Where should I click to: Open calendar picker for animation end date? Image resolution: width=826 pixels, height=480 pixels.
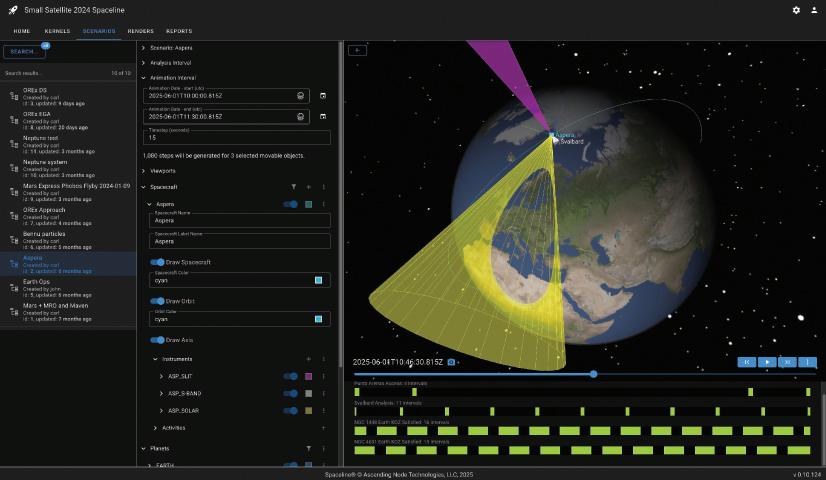pyautogui.click(x=323, y=116)
